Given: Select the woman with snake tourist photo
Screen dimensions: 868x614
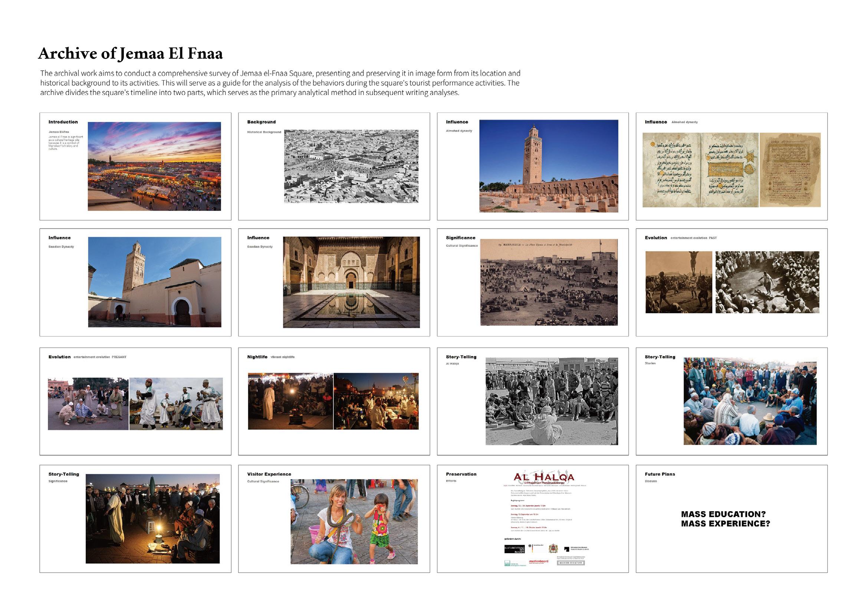Looking at the screenshot, I should 354,522.
